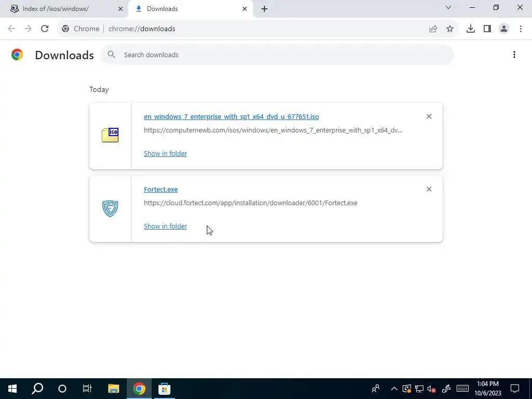Screen dimensions: 532x399
Task: Open Microsoft Store from taskbar
Action: point(164,389)
